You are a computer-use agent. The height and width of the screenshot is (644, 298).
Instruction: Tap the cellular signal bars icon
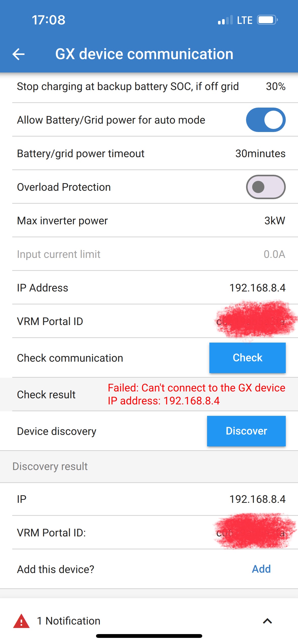pos(225,20)
